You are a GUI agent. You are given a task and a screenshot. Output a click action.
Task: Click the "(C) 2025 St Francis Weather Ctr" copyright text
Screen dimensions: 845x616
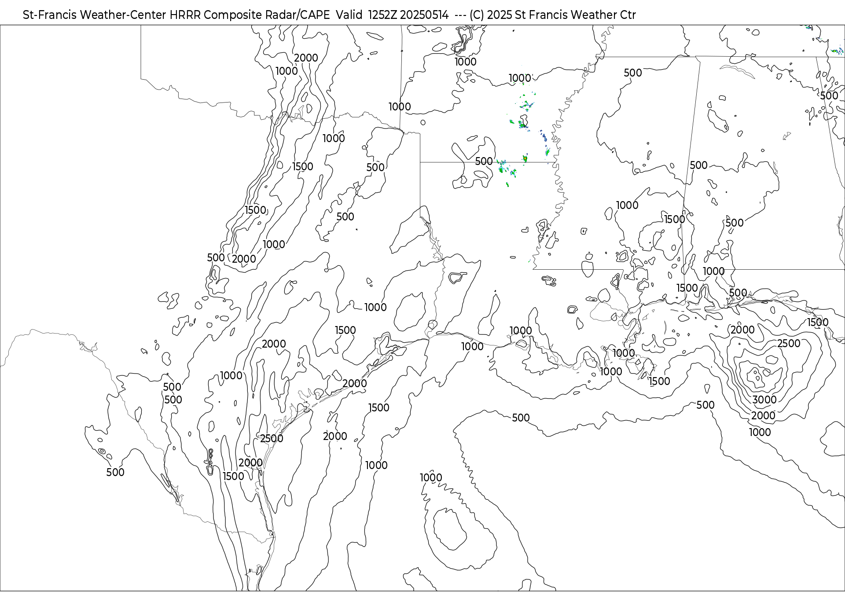click(552, 15)
